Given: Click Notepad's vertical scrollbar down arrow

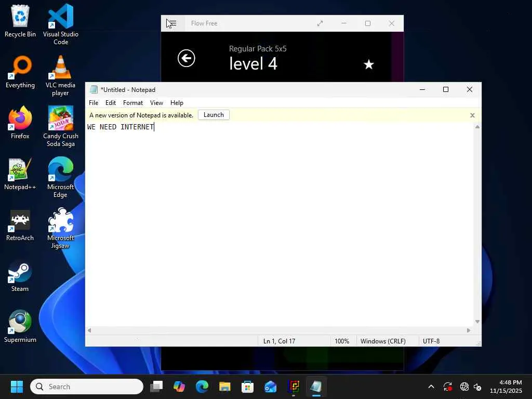Looking at the screenshot, I should (x=477, y=321).
